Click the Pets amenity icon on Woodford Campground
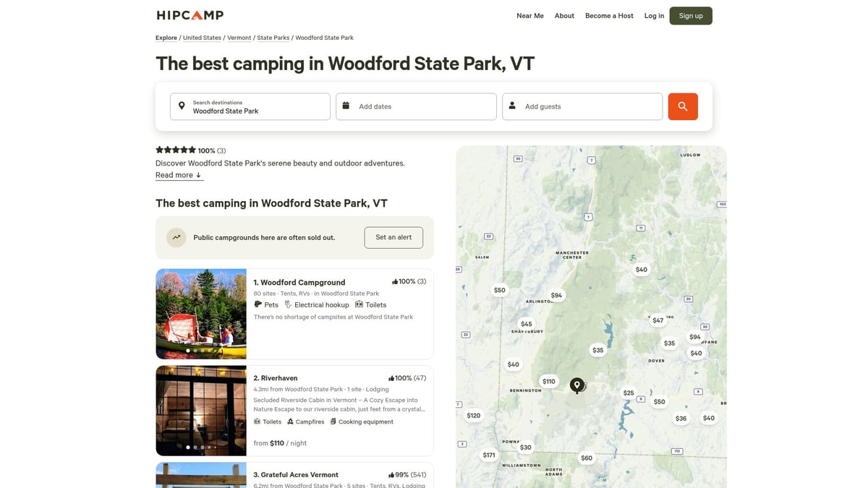868x488 pixels. click(257, 304)
